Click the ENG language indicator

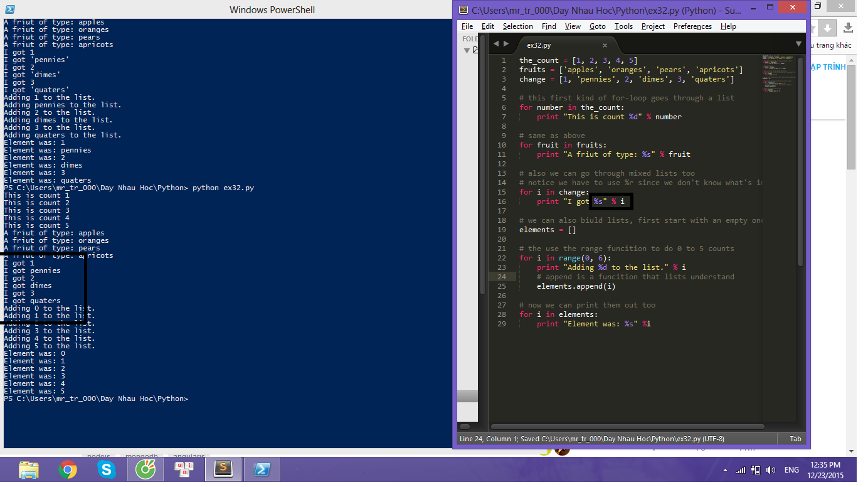792,470
